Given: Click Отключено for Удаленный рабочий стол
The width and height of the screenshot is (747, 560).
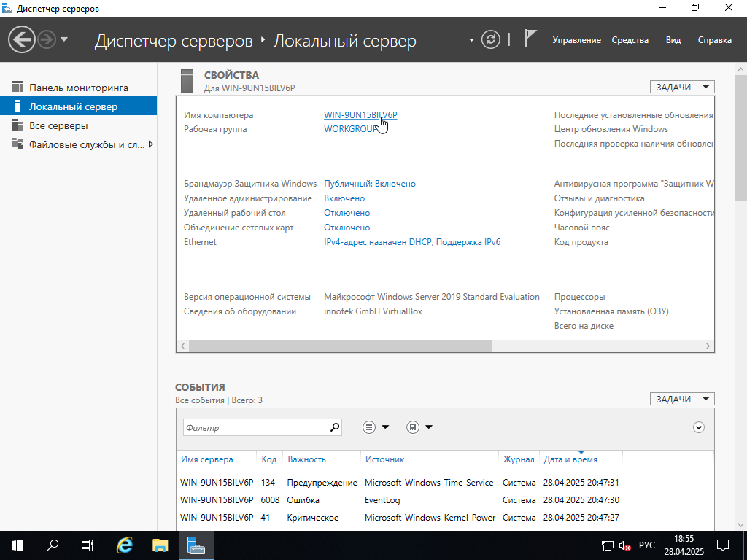Looking at the screenshot, I should point(347,213).
